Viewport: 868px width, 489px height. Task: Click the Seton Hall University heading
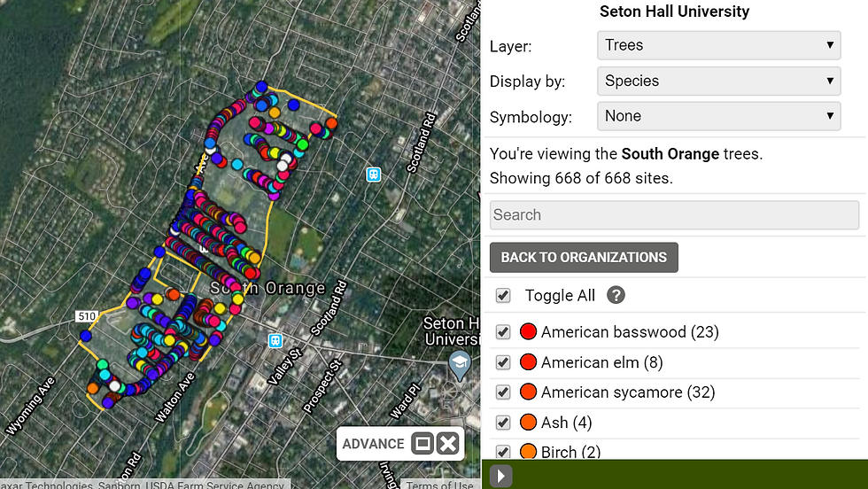click(674, 12)
